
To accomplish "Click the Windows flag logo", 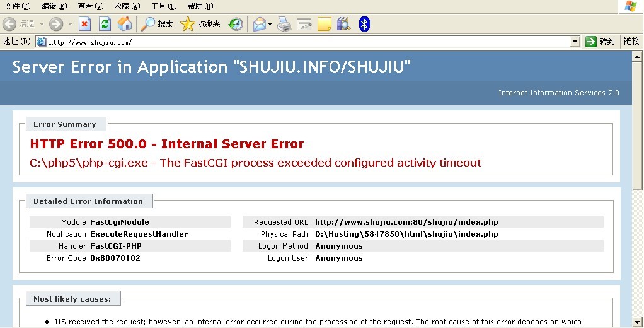I will (631, 6).
